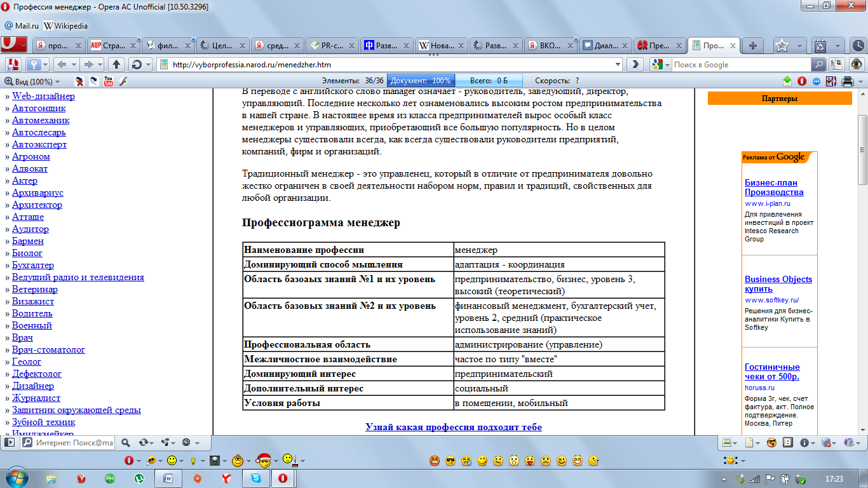Viewport: 868px width, 488px height.
Task: Open 'Гостиничные чеки от 500р.' ad link
Action: 772,372
